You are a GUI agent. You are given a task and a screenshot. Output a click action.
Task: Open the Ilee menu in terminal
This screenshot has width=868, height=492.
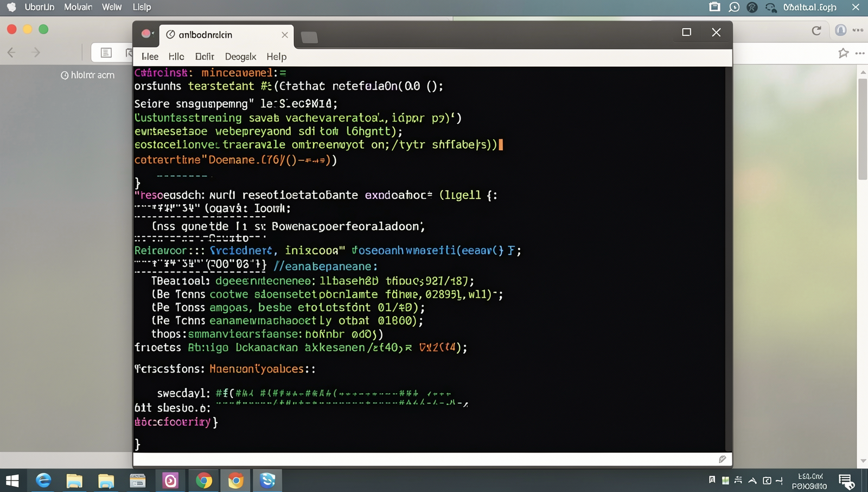(150, 56)
